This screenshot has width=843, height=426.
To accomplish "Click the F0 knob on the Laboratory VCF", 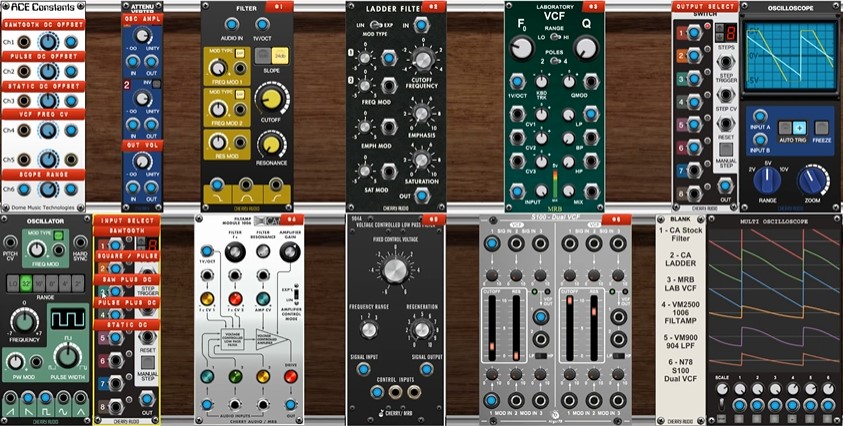I will (x=520, y=48).
